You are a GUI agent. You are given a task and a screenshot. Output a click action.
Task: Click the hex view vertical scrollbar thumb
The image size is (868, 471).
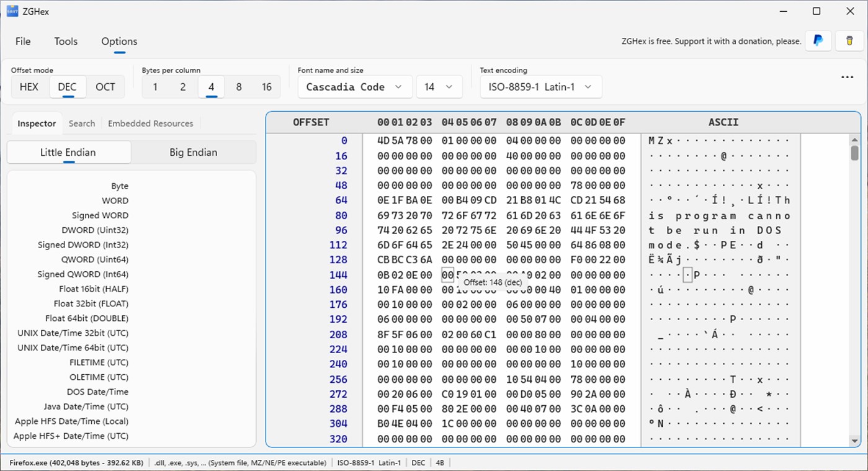[x=854, y=153]
